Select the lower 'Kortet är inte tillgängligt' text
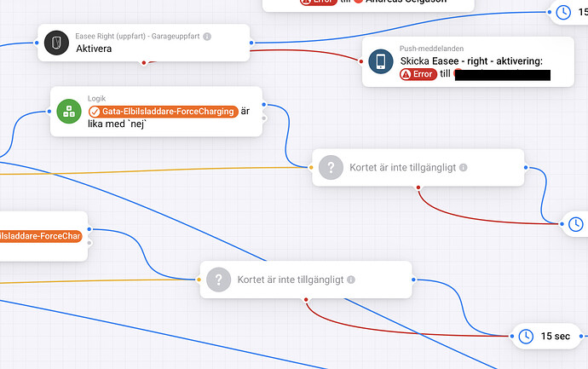The width and height of the screenshot is (588, 369). (x=291, y=280)
